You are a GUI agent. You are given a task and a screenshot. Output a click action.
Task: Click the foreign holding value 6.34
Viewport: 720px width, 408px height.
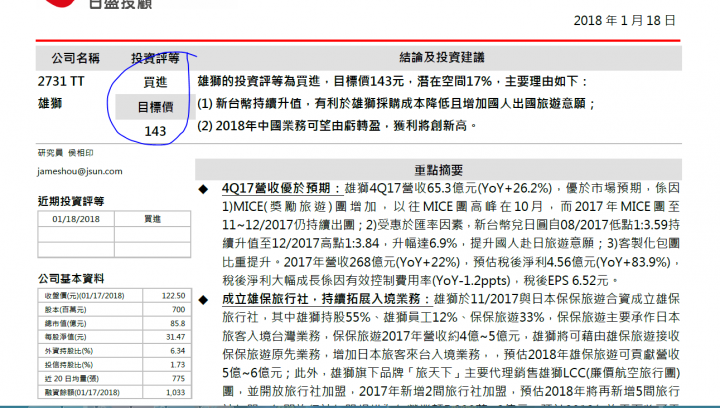coord(178,351)
